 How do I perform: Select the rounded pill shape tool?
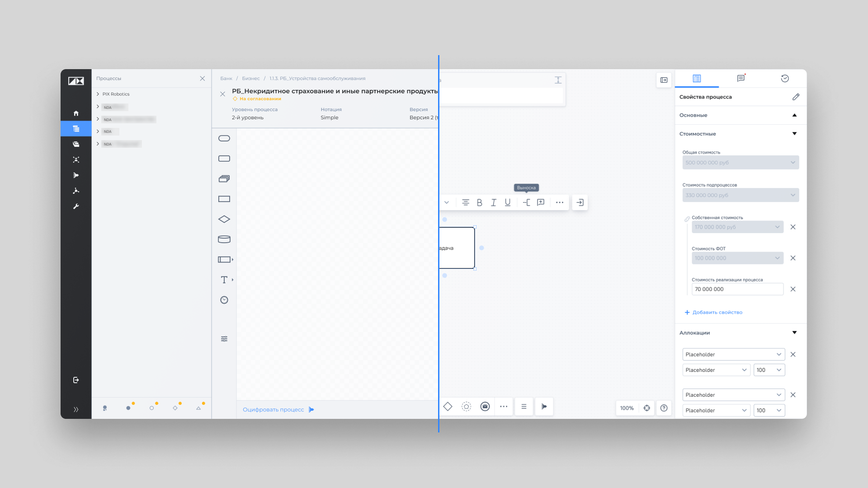pos(224,138)
